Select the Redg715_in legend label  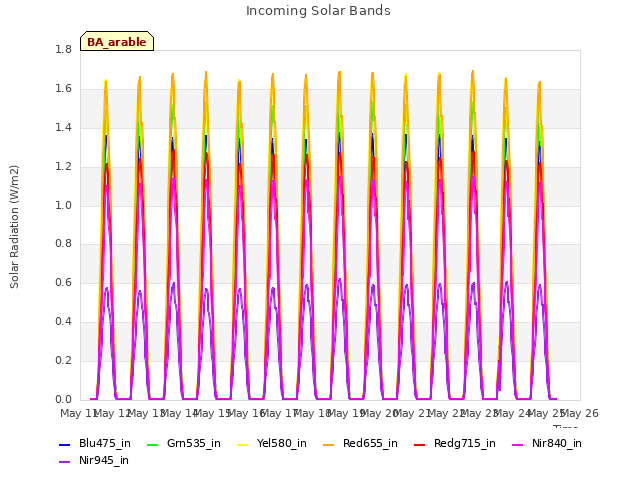point(465,444)
